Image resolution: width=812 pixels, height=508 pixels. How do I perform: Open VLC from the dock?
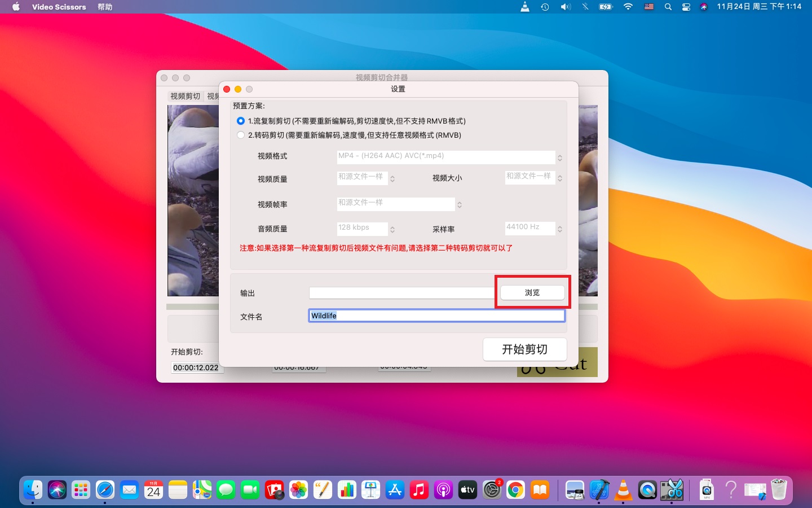(x=623, y=490)
